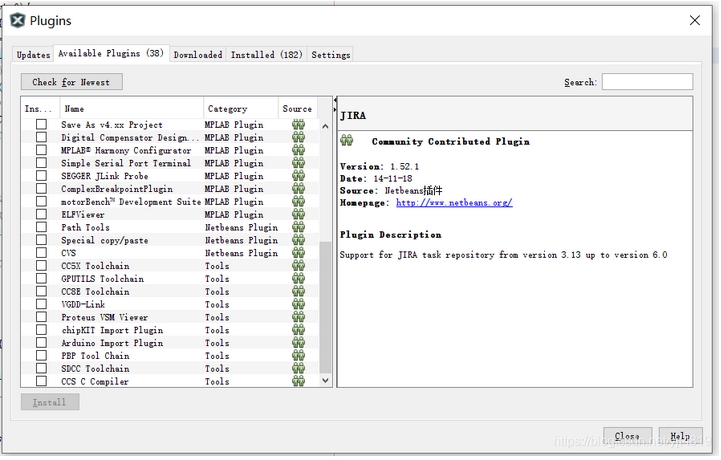Click source icon for Digital Compensator Design row
This screenshot has width=721, height=460.
point(298,138)
